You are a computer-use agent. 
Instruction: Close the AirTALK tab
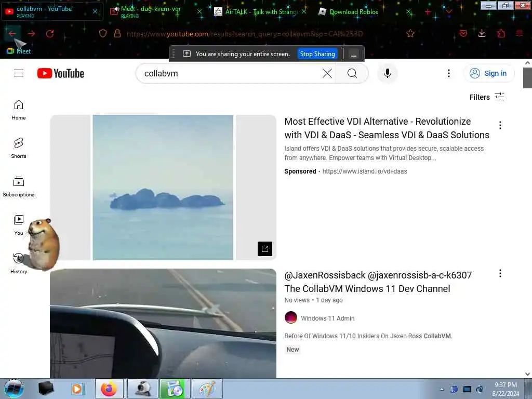[304, 11]
